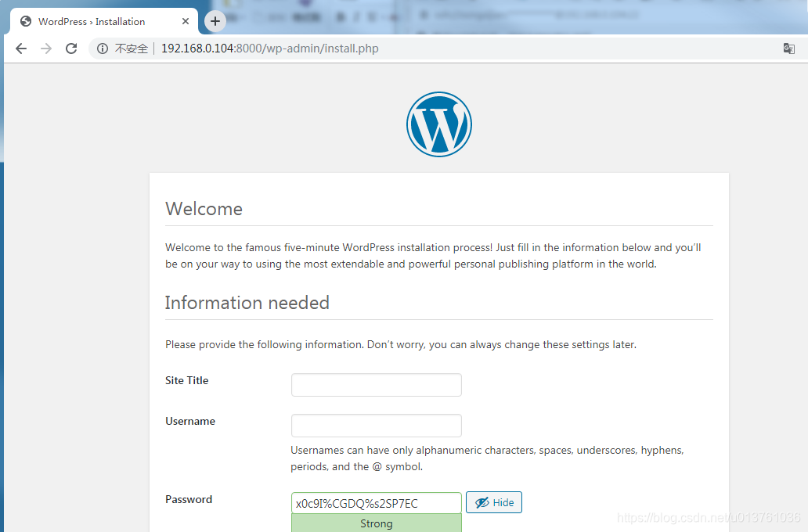
Task: Focus the Username field
Action: click(x=376, y=426)
